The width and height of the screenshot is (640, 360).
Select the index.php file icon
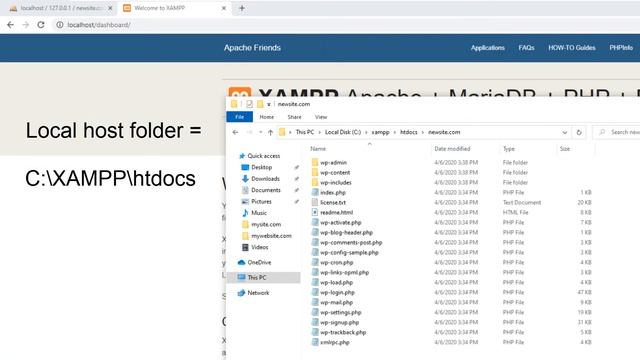[315, 192]
